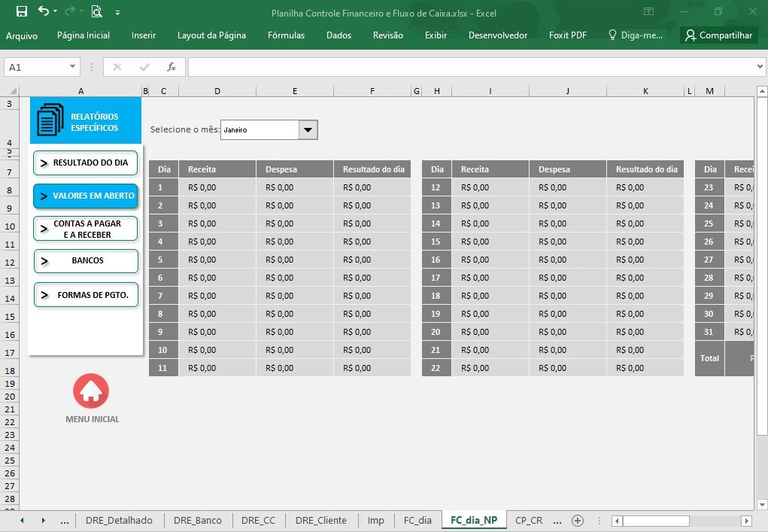The image size is (768, 532).
Task: Click the Total cell in third table
Action: tap(710, 358)
